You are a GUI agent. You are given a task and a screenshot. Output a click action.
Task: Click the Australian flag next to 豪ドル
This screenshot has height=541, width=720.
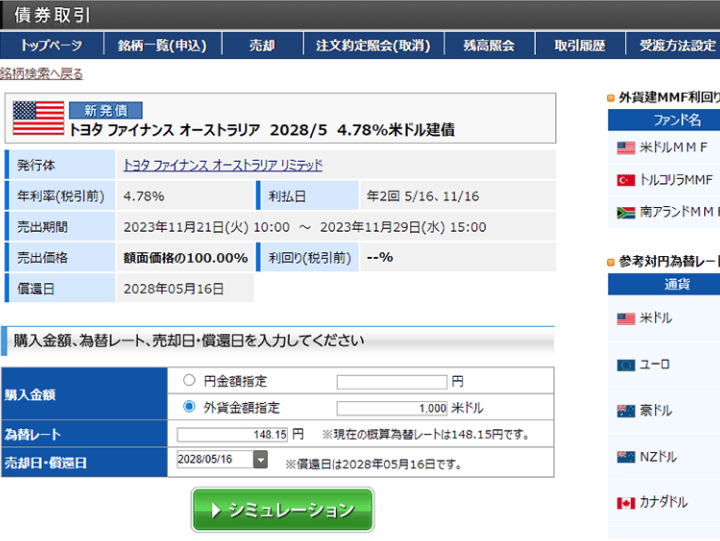coord(626,411)
